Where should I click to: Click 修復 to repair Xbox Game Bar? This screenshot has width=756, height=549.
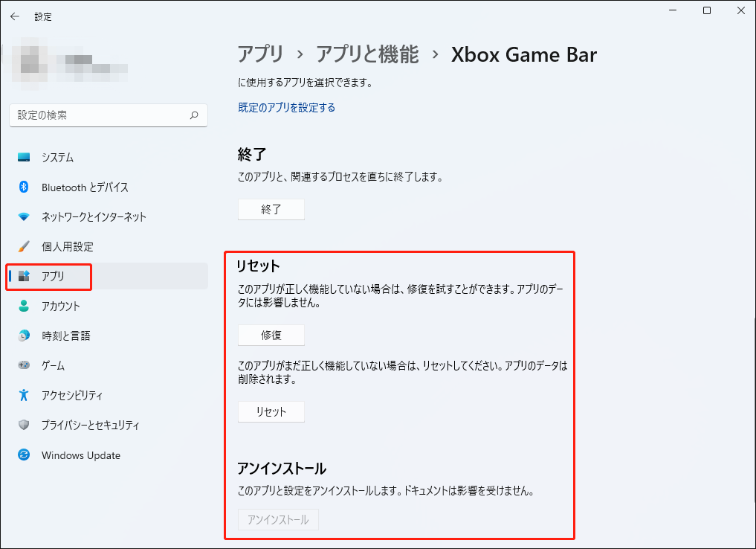tap(271, 335)
